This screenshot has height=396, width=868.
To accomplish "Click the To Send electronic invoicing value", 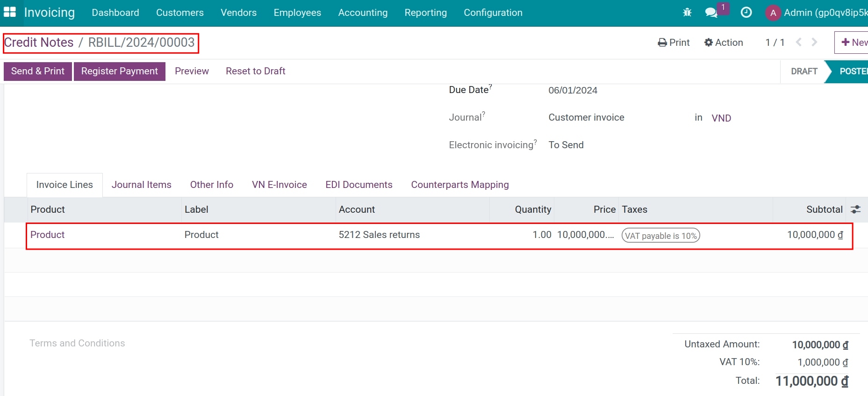I will point(566,145).
